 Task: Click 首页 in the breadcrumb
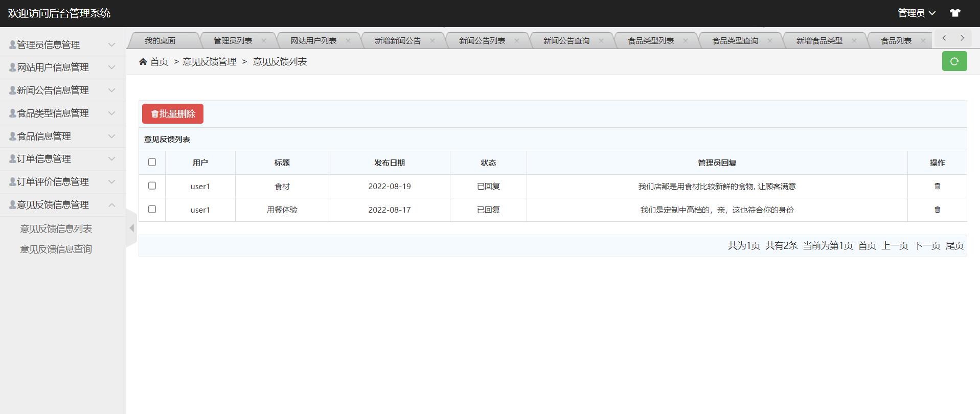click(159, 62)
